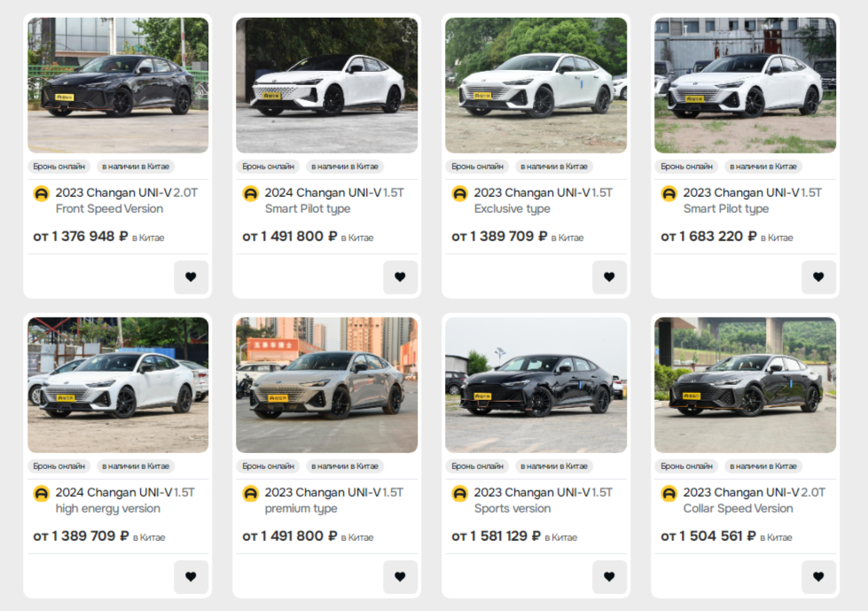
Task: Open photo of gray premium type car
Action: [x=327, y=385]
